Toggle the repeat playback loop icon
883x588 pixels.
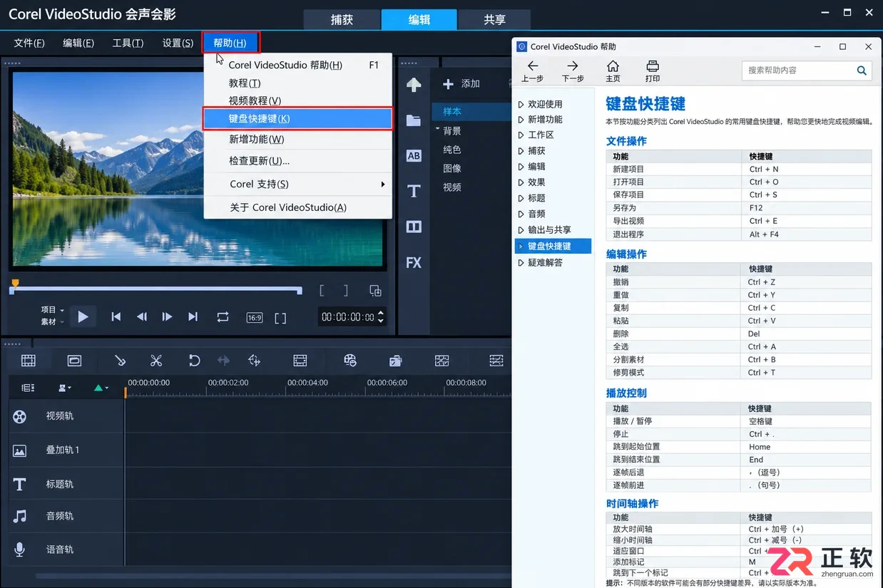tap(223, 316)
